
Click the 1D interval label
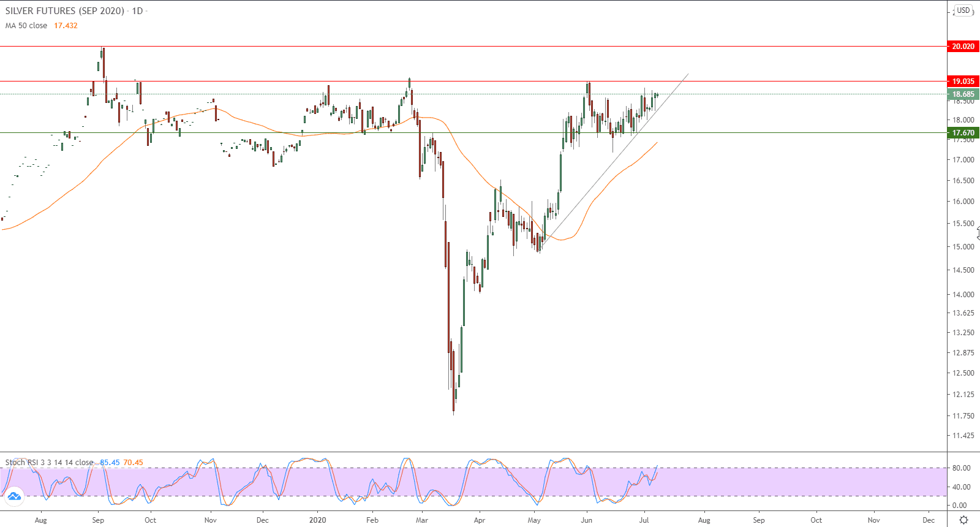pos(137,11)
